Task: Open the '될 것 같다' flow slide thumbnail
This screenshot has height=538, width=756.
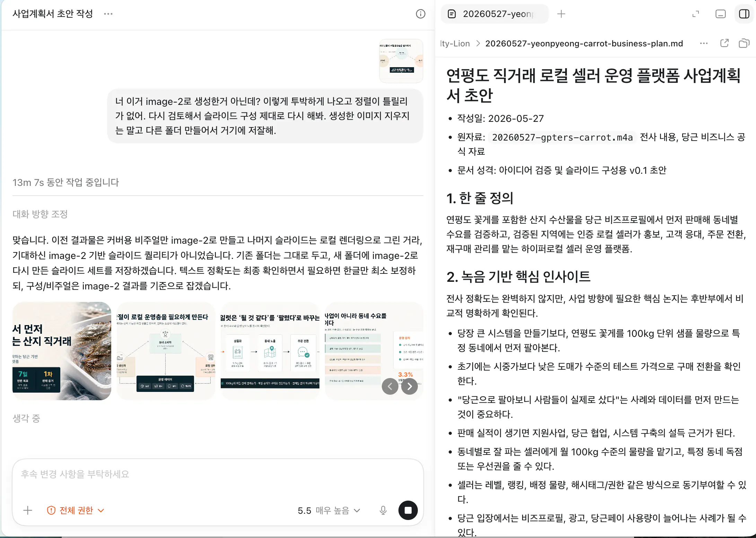Action: click(270, 351)
